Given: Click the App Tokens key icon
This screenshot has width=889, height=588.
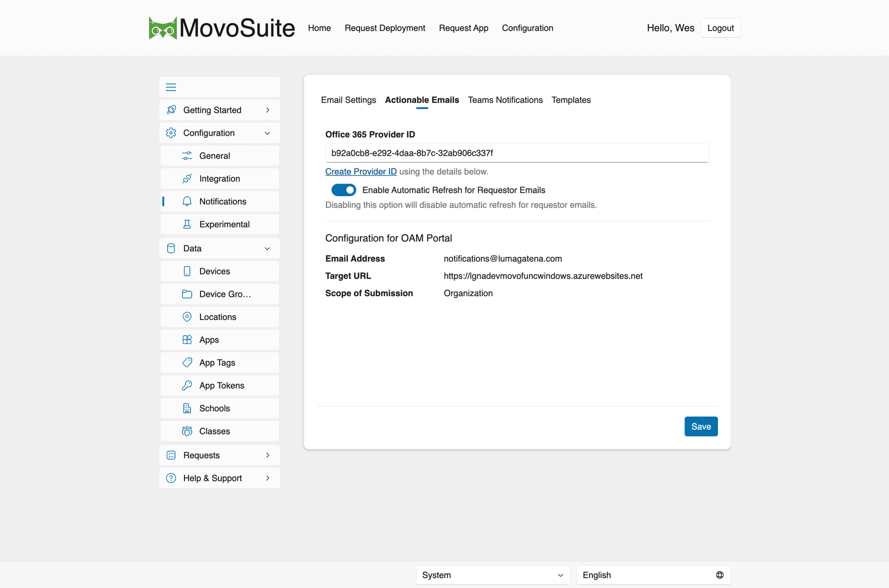Looking at the screenshot, I should (187, 385).
